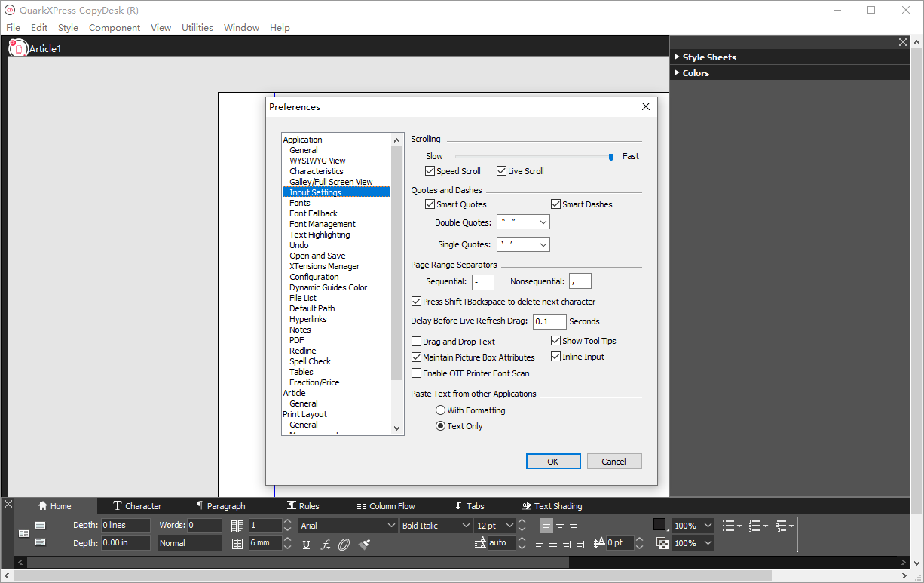Select Font Fallback in preferences list
Image resolution: width=924 pixels, height=583 pixels.
click(x=314, y=213)
